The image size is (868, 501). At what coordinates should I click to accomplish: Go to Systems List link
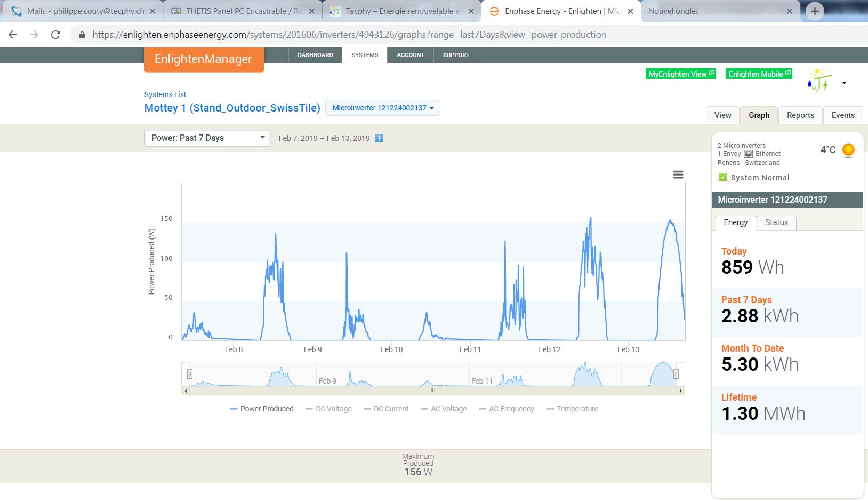coord(165,94)
